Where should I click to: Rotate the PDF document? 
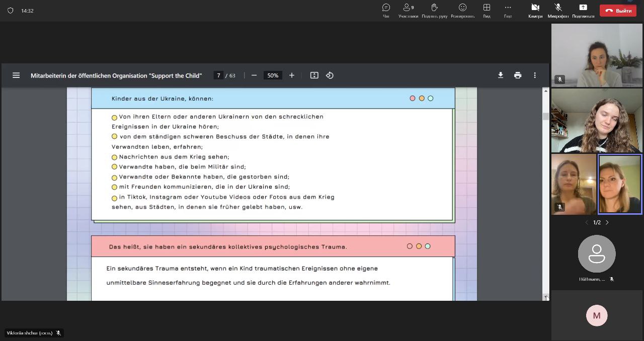[330, 75]
